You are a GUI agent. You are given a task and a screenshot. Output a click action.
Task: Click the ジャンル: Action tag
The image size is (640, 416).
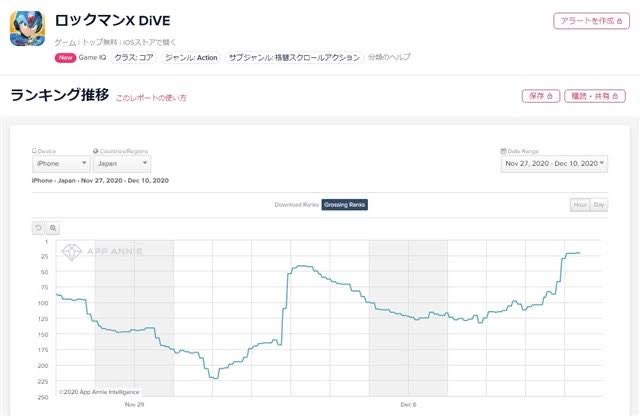191,58
